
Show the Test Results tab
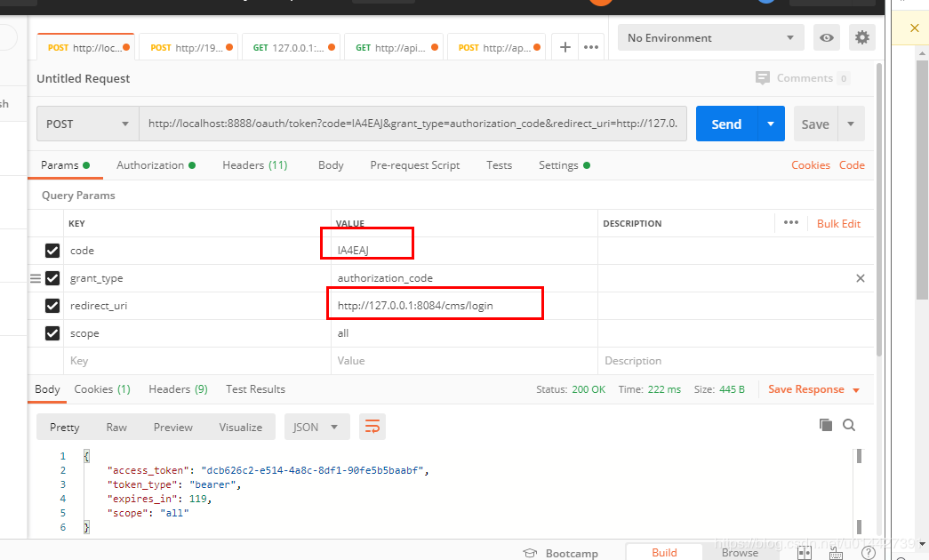pos(255,389)
